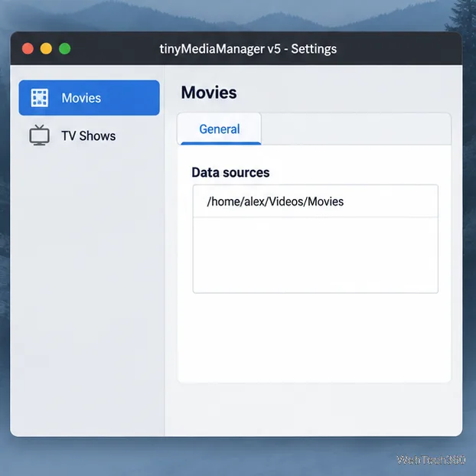Click the empty space in Data sources list
The width and height of the screenshot is (476, 476).
pos(315,255)
